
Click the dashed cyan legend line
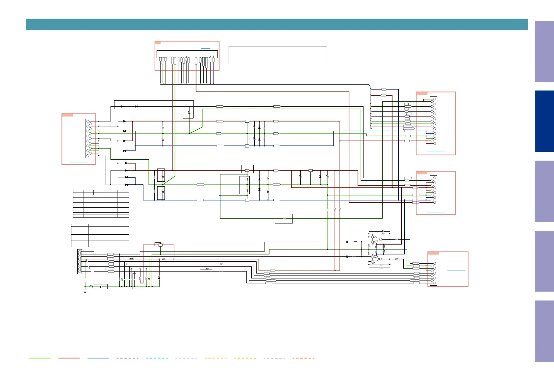pyautogui.click(x=157, y=358)
